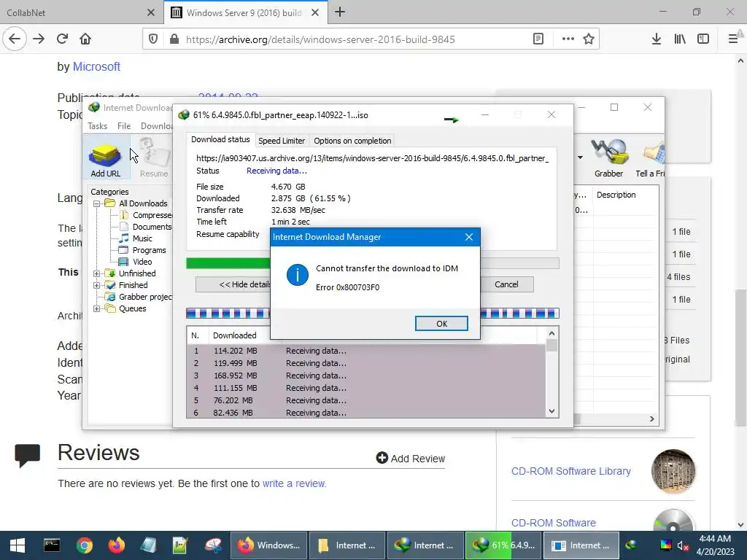This screenshot has width=747, height=560.
Task: Select the Documents category
Action: tap(145, 227)
